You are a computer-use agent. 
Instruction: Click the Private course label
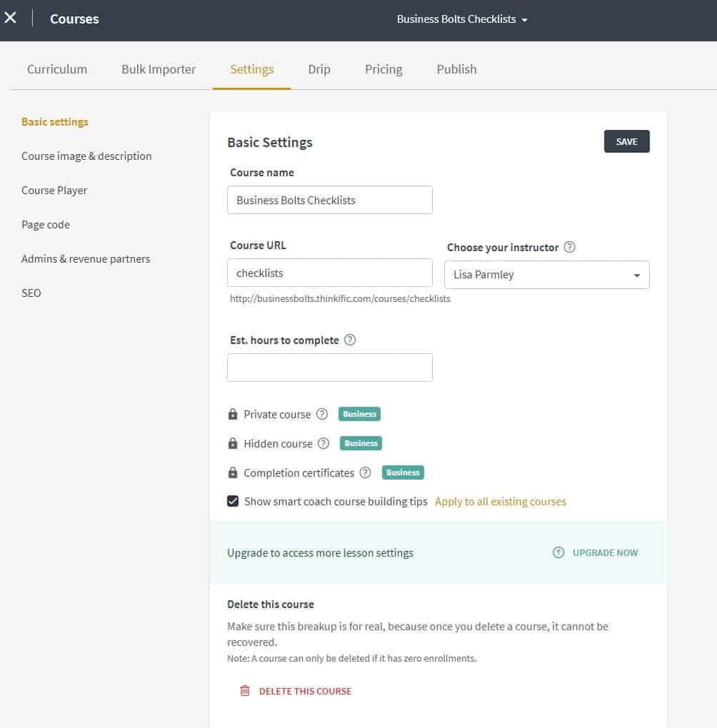coord(277,414)
